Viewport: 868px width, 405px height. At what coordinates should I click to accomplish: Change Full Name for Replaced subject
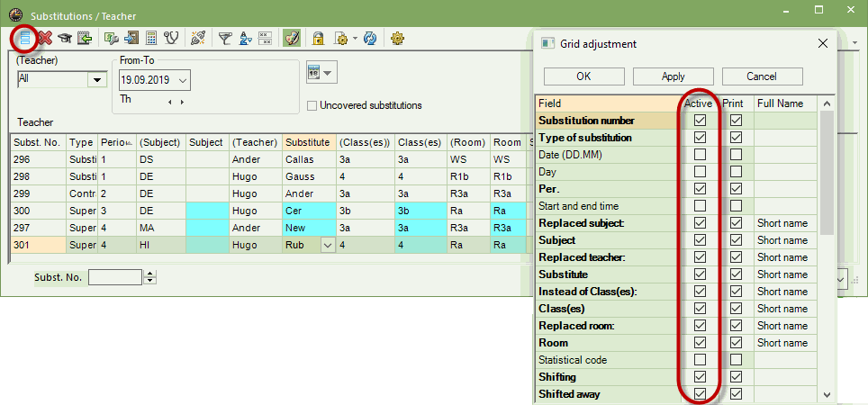[x=785, y=223]
